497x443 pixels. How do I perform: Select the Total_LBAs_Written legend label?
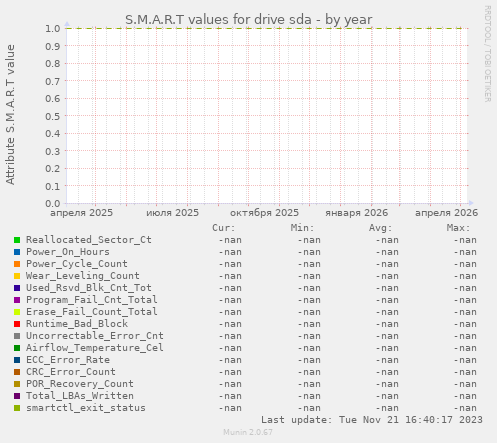point(80,396)
